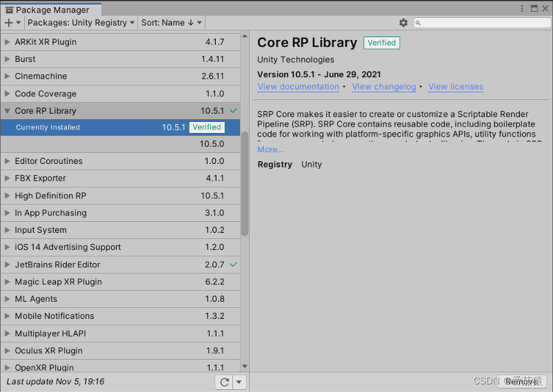This screenshot has height=392, width=553.
Task: Click the Last update Nov 5 status text
Action: (55, 382)
